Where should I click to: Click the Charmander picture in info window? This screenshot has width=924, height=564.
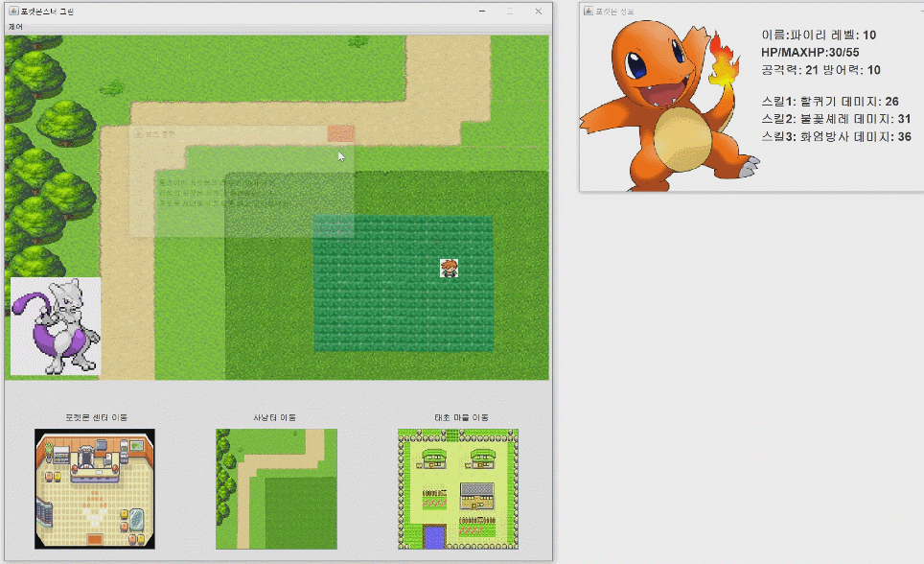[669, 105]
